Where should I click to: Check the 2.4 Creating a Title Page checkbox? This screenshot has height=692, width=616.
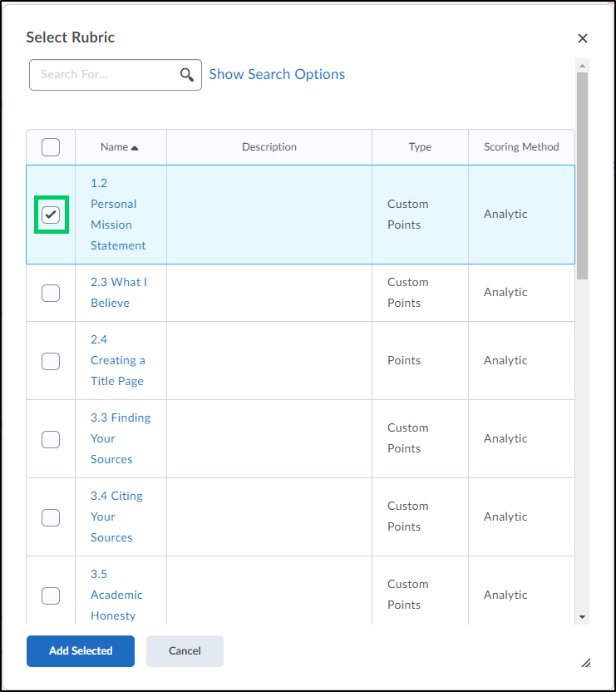pos(51,361)
